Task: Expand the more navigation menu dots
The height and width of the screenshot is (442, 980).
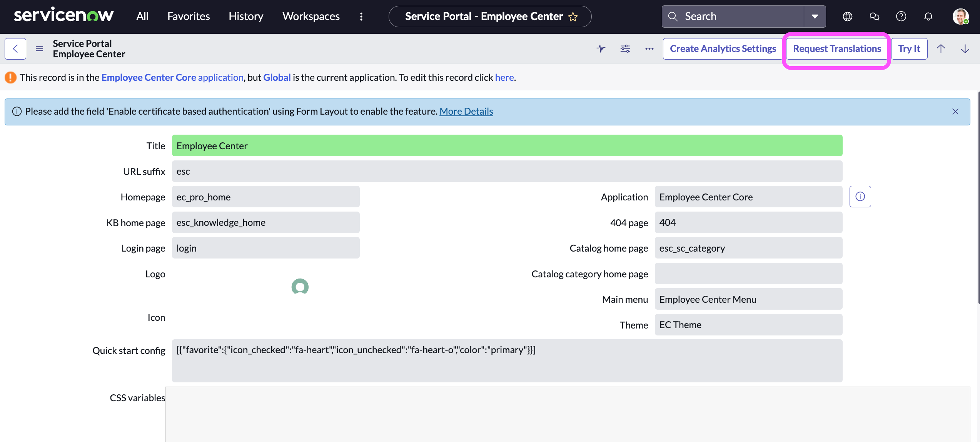Action: [x=361, y=16]
